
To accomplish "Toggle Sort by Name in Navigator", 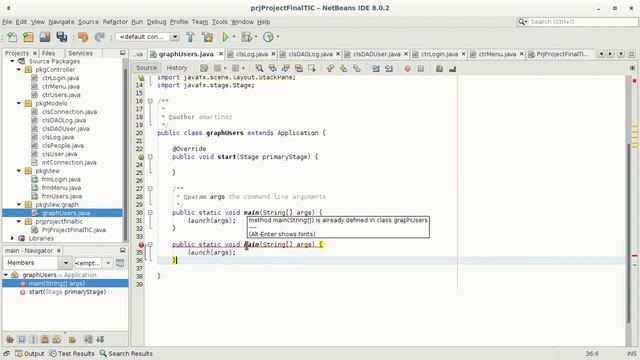I will 88,340.
